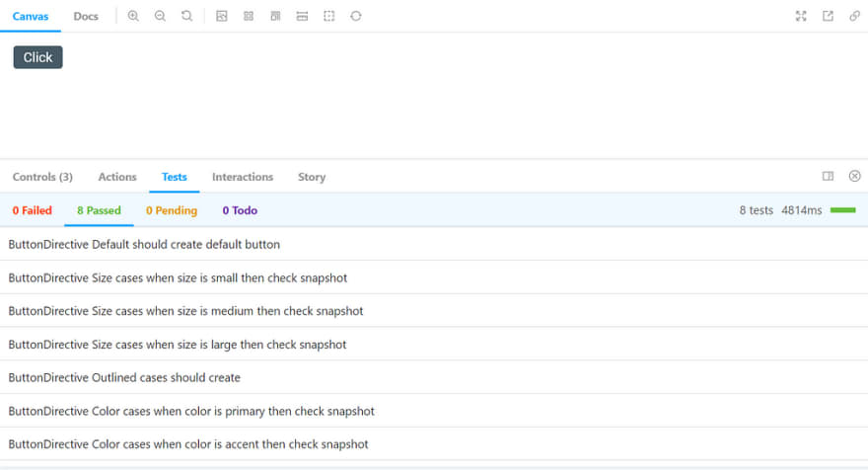Click the dark Click button in the canvas
Viewport: 868px width, 470px height.
[38, 57]
